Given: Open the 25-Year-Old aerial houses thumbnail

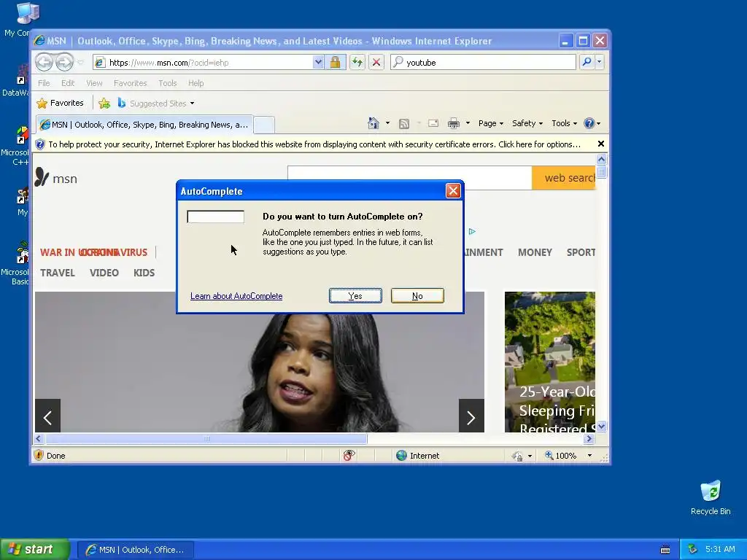Looking at the screenshot, I should click(x=550, y=362).
